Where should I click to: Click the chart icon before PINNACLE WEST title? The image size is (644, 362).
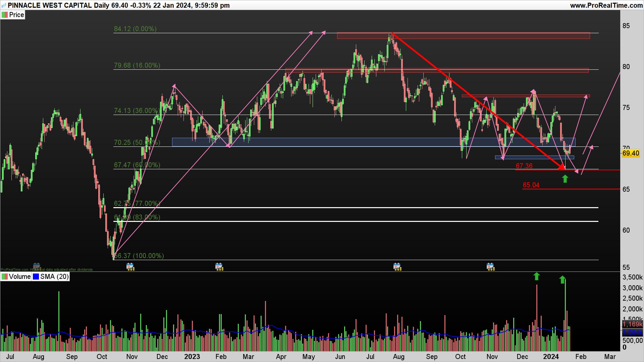tap(4, 5)
